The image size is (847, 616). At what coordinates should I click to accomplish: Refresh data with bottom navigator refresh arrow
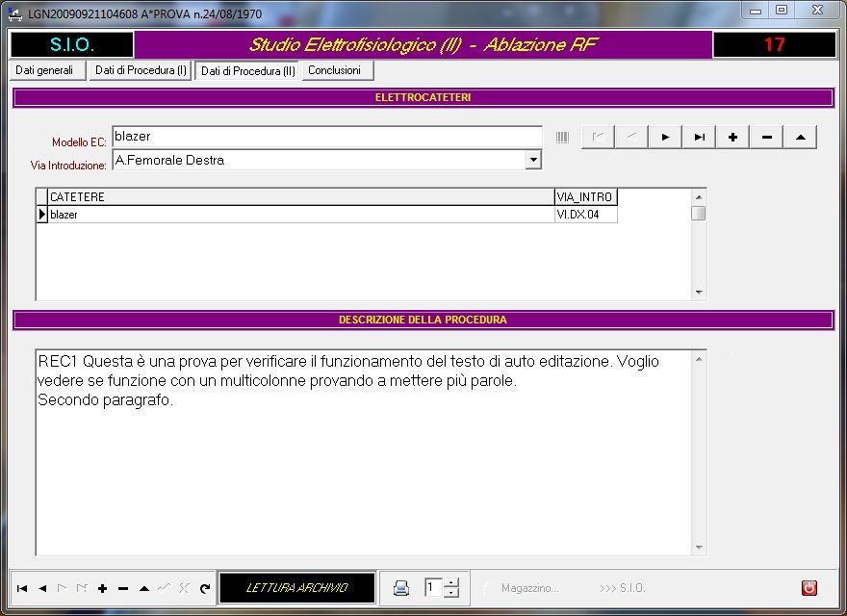point(205,588)
